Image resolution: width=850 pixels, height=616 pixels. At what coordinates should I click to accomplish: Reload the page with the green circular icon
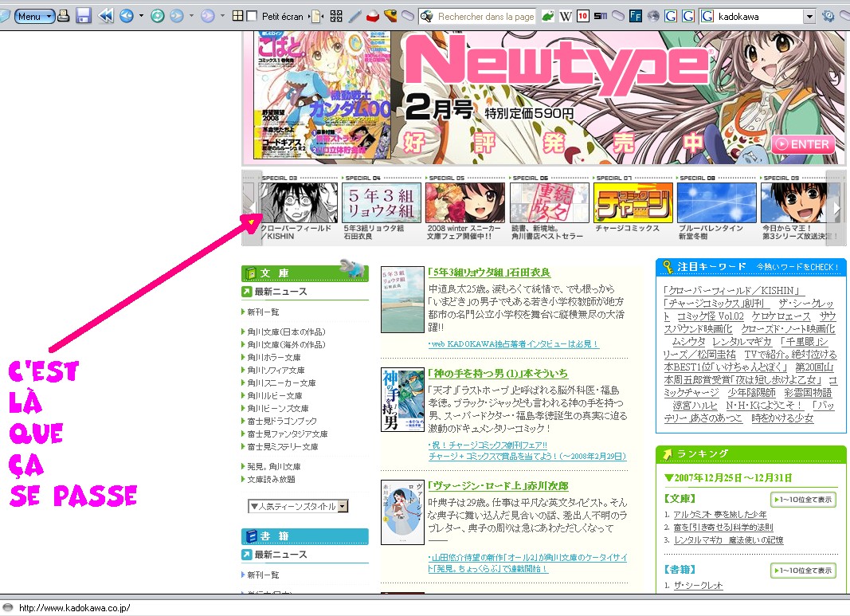(x=157, y=16)
